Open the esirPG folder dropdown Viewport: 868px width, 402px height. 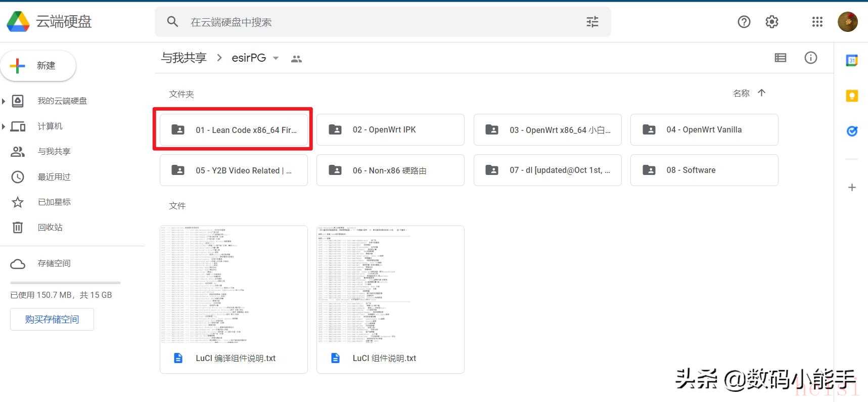[x=276, y=58]
